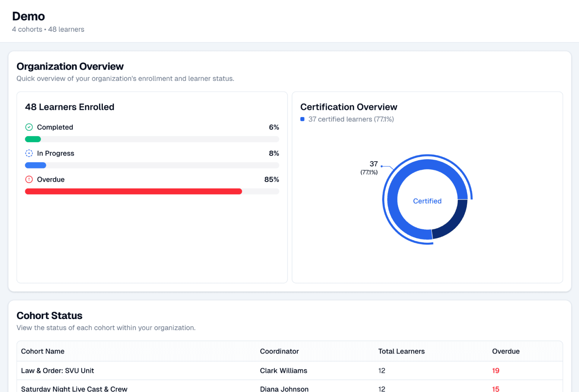579x392 pixels.
Task: Click coordinator Clark Williams
Action: point(283,371)
